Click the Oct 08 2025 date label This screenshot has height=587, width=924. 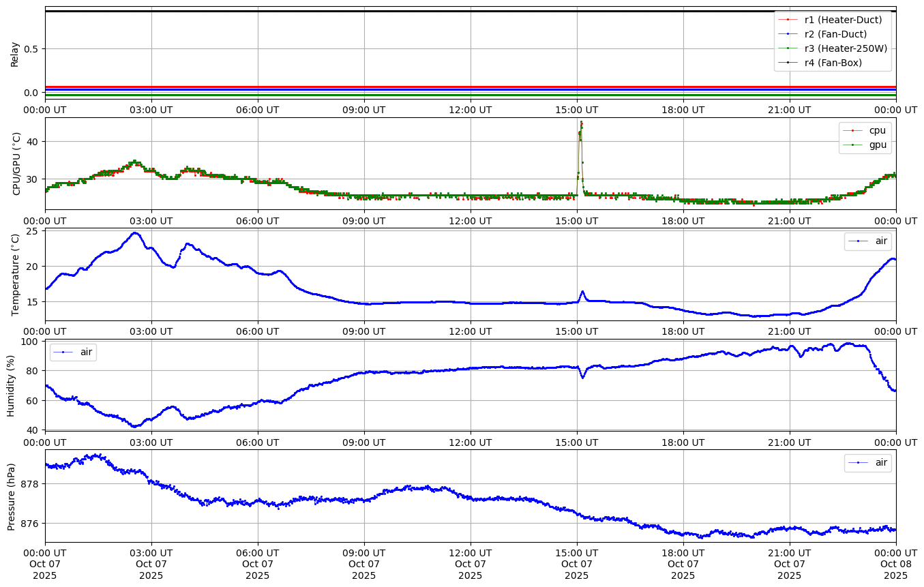[895, 569]
